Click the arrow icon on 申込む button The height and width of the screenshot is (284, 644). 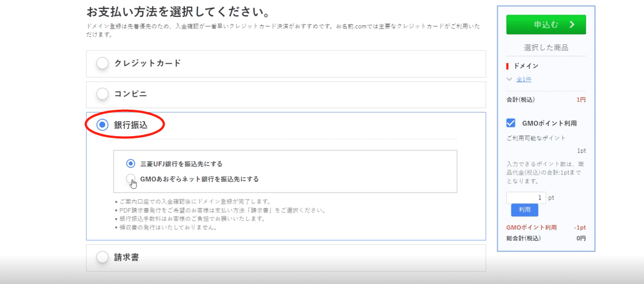coord(572,25)
